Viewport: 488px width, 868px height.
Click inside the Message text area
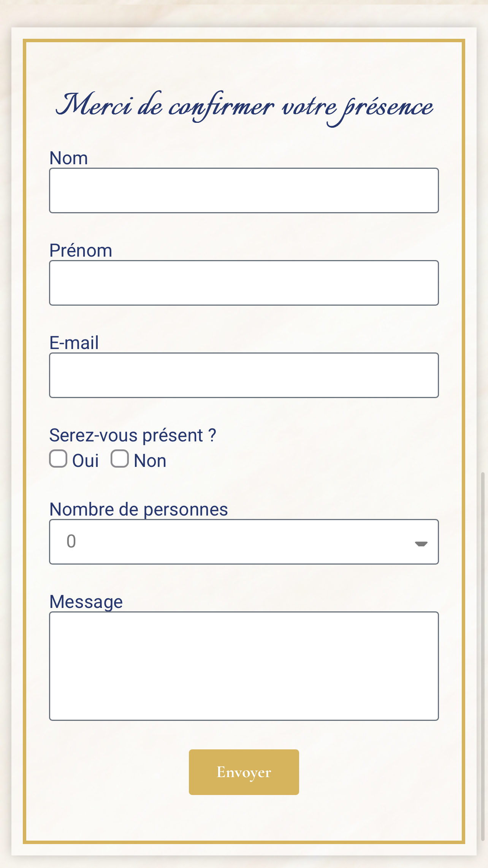[244, 666]
